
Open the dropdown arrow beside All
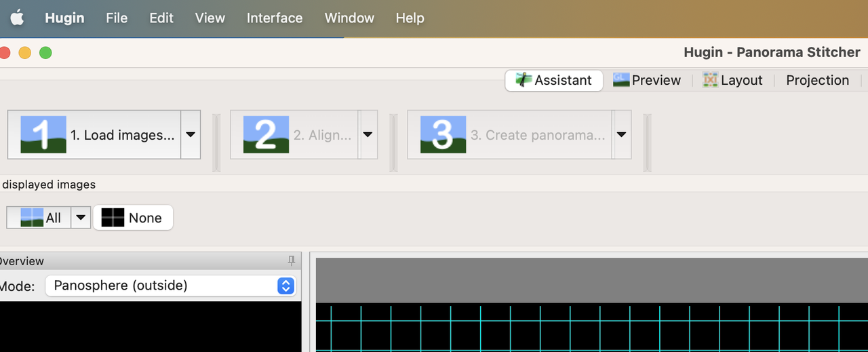81,218
